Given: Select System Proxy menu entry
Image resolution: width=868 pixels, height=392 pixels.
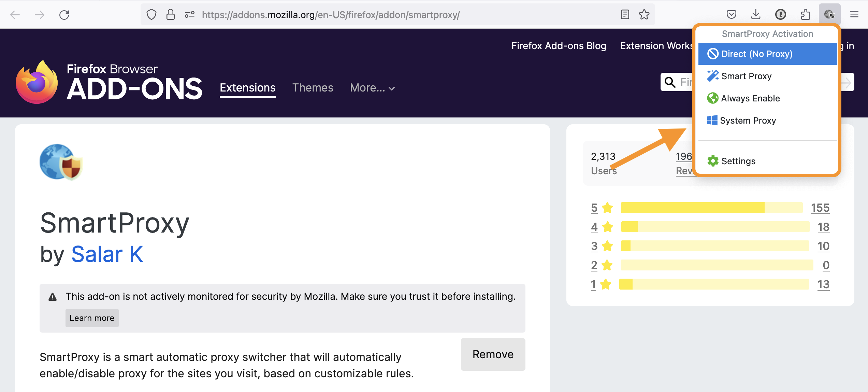Looking at the screenshot, I should pos(748,121).
